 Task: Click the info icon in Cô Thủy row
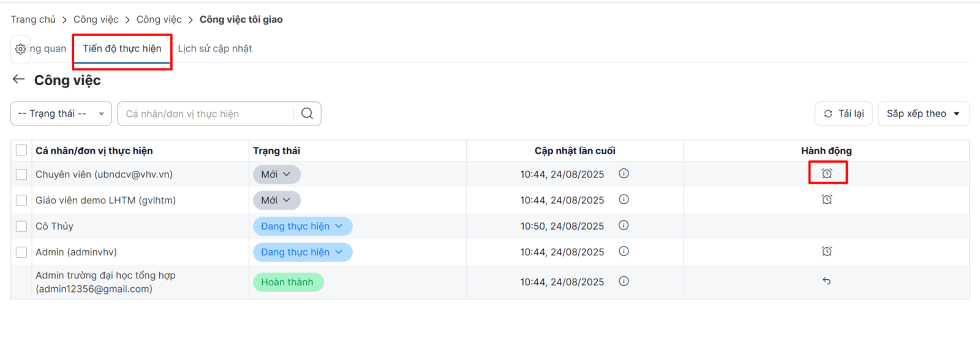pos(624,225)
